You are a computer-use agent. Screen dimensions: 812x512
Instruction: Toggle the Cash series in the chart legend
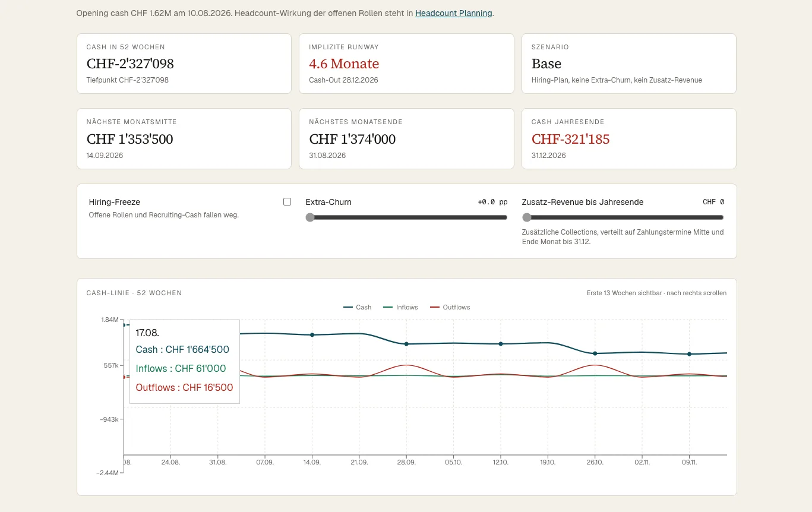coord(358,307)
